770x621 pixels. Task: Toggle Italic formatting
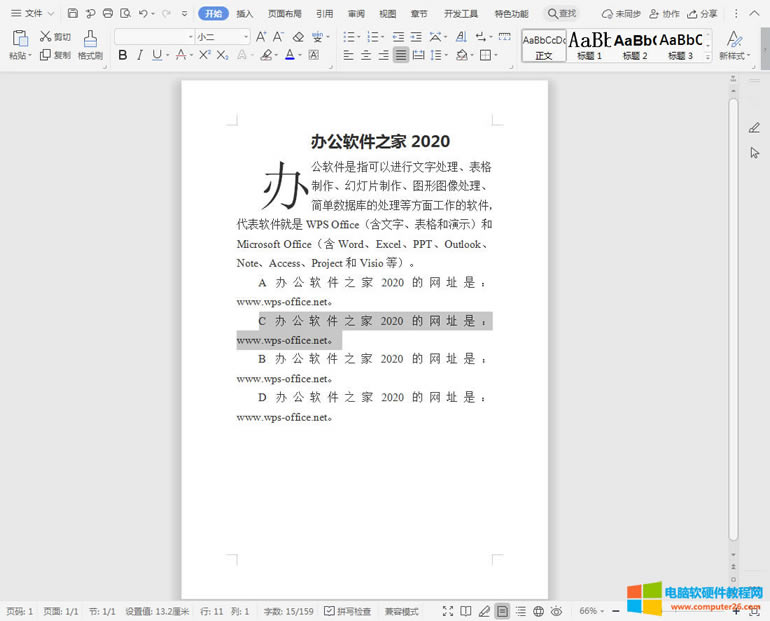tap(140, 55)
